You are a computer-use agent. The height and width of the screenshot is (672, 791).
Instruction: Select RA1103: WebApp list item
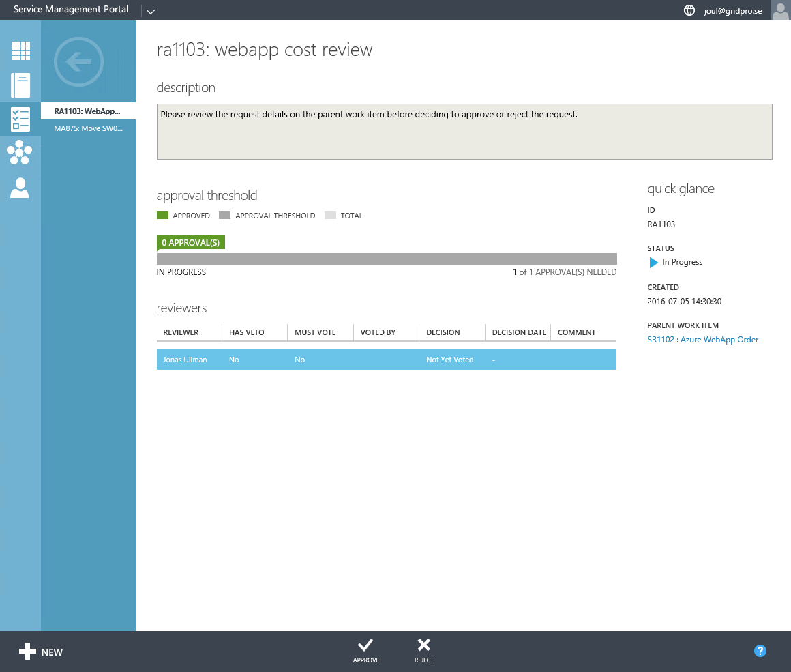(88, 111)
